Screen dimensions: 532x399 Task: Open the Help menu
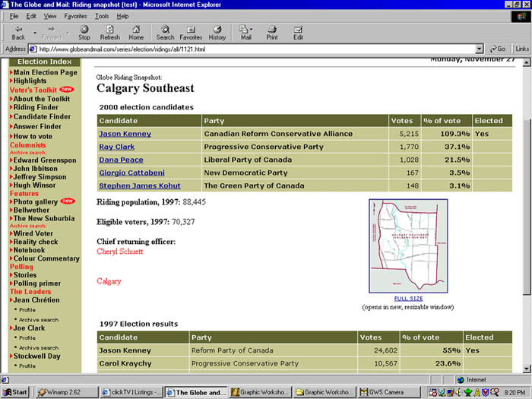coord(122,16)
